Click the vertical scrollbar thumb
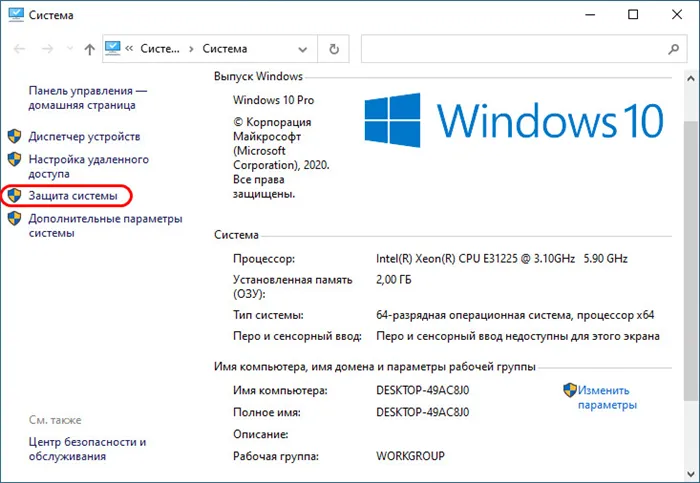 click(x=690, y=262)
